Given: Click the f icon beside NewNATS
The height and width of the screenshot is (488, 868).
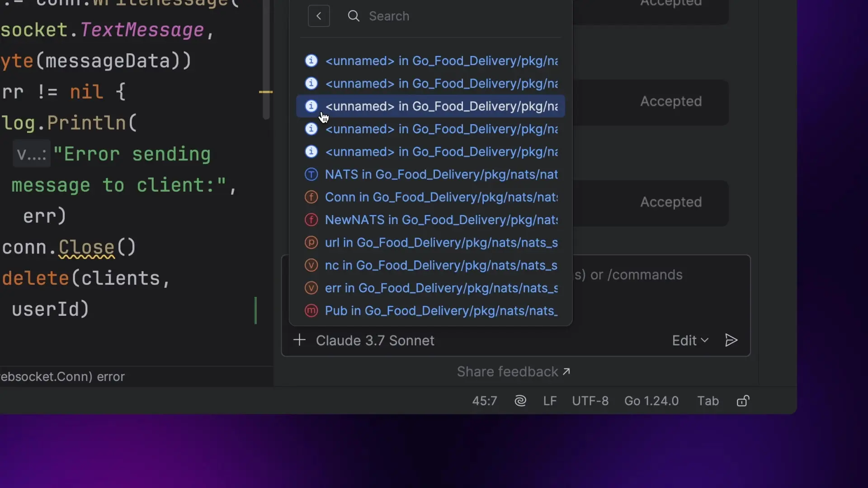Looking at the screenshot, I should click(x=311, y=220).
